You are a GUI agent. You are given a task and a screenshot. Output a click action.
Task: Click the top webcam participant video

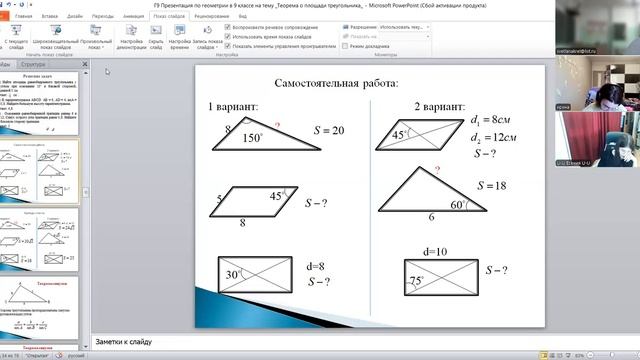(598, 27)
